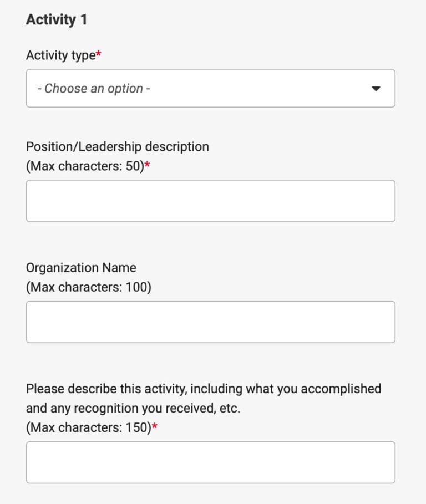Screen dimensions: 426x504
Task: Click the dropdown arrow beside Choose an option
Action: click(x=377, y=88)
